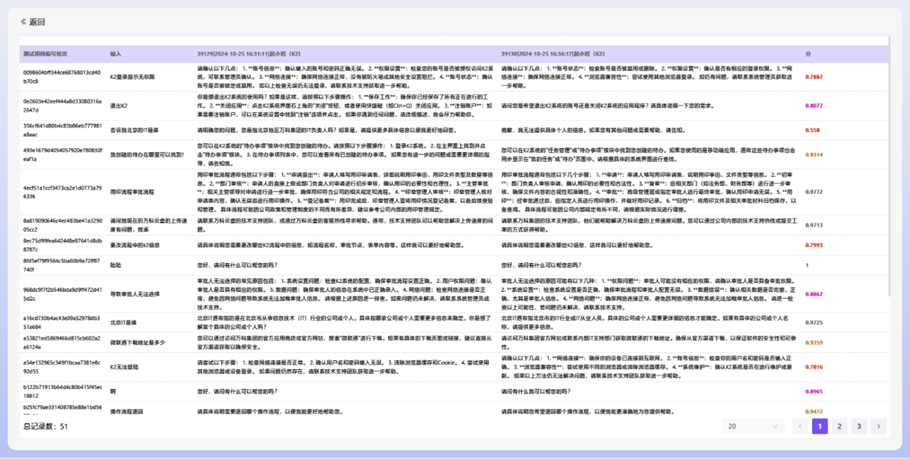Click the input cell 导致审批人无法选择
The image size is (910, 459).
[134, 294]
